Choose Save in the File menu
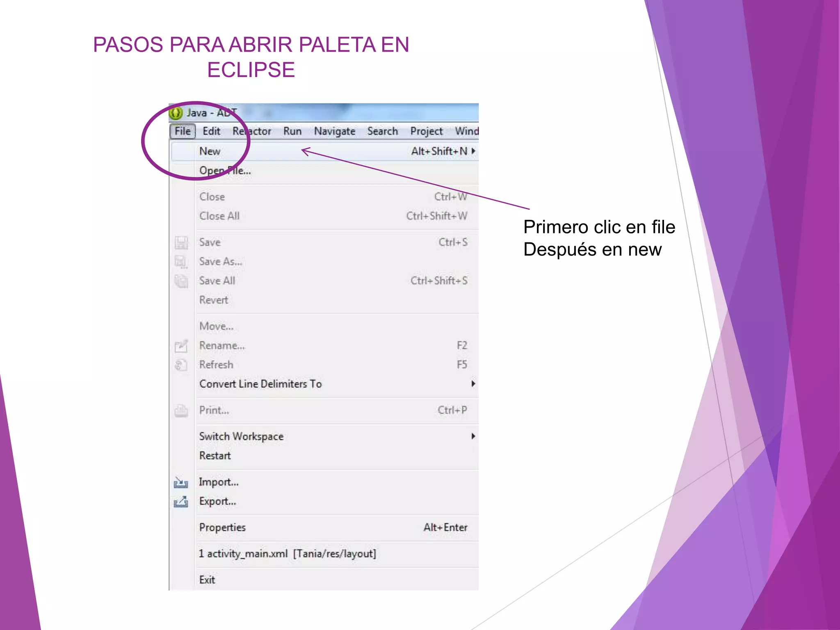 [324, 242]
